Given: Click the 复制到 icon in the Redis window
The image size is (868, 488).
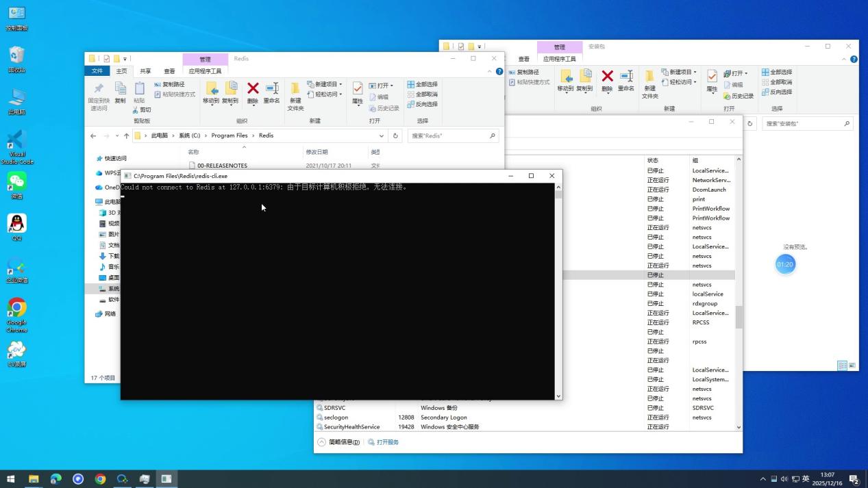Looking at the screenshot, I should (x=230, y=91).
